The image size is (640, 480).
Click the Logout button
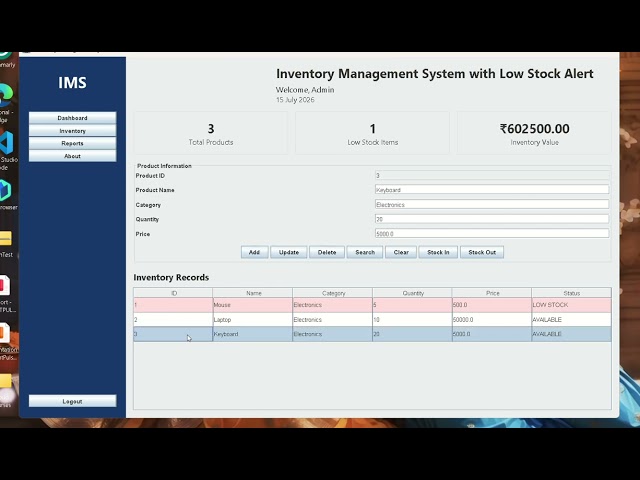(x=72, y=401)
